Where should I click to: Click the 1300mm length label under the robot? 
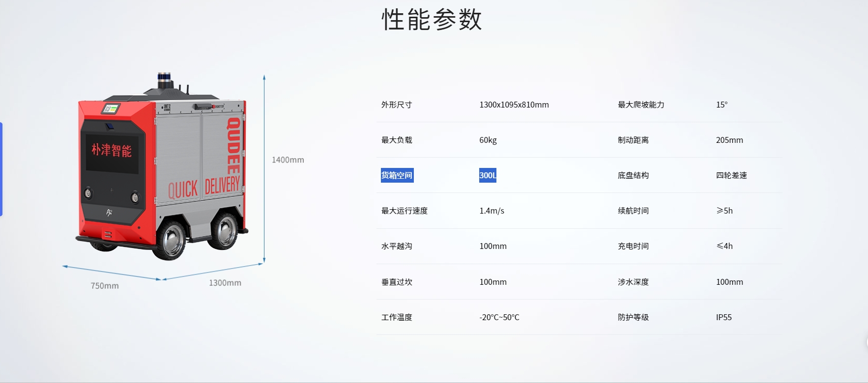tap(225, 283)
